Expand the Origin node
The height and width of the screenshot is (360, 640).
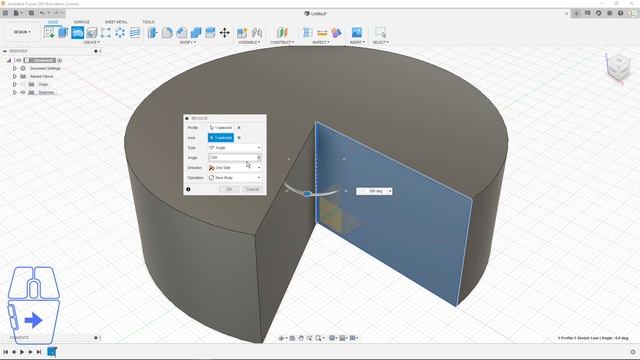coord(15,84)
